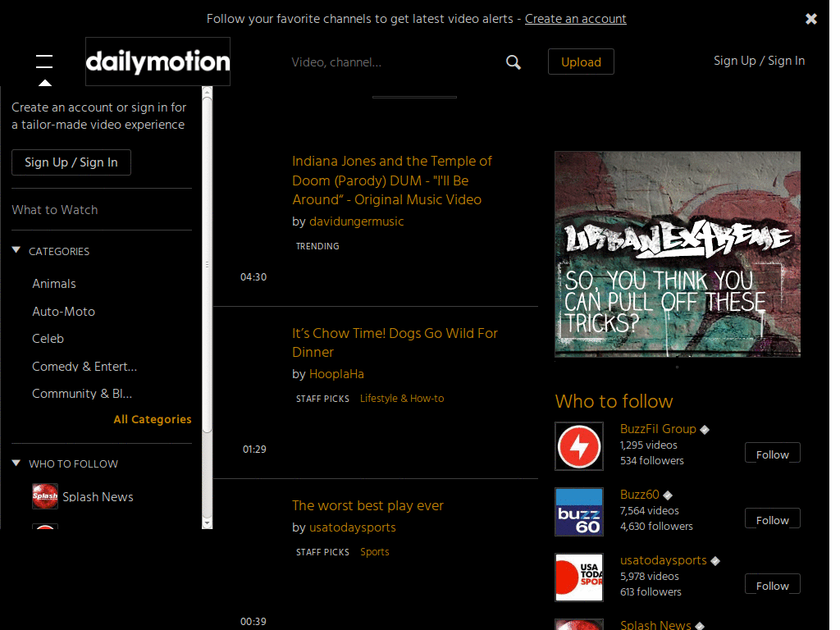
Task: Open Indiana Jones Parody video title
Action: click(x=392, y=180)
